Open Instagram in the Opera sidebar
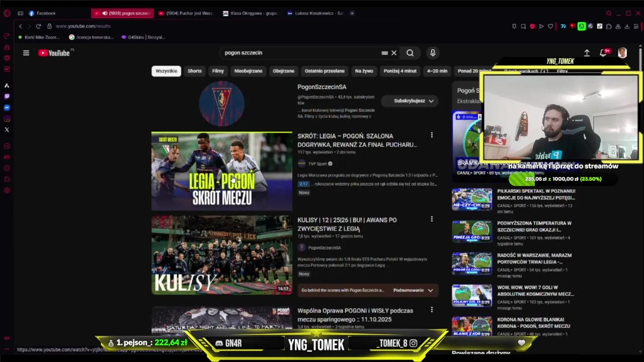Image resolution: width=644 pixels, height=362 pixels. pyautogui.click(x=7, y=119)
